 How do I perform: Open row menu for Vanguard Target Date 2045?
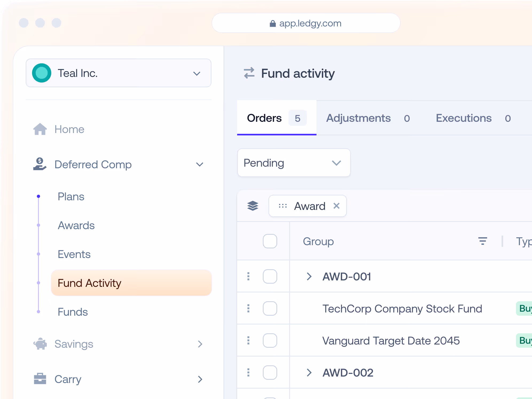248,341
